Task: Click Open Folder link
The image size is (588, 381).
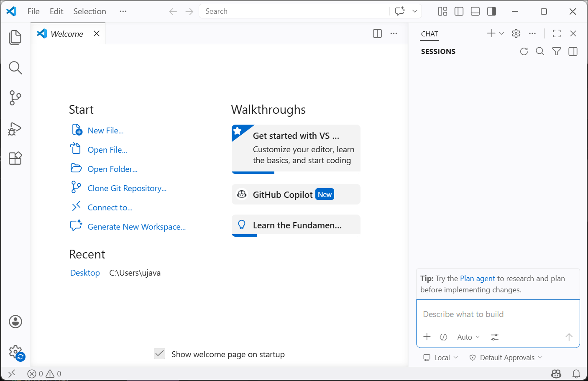Action: pos(112,169)
